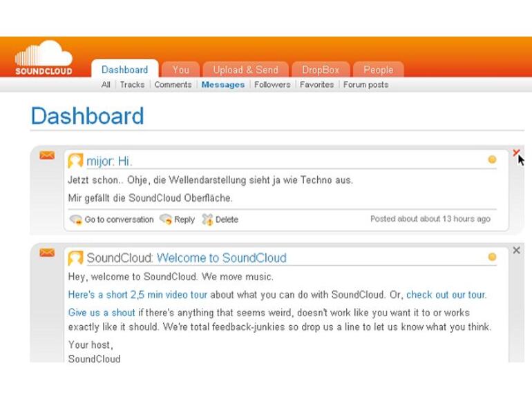Image resolution: width=532 pixels, height=399 pixels.
Task: Toggle unread dot on Welcome message
Action: click(492, 257)
